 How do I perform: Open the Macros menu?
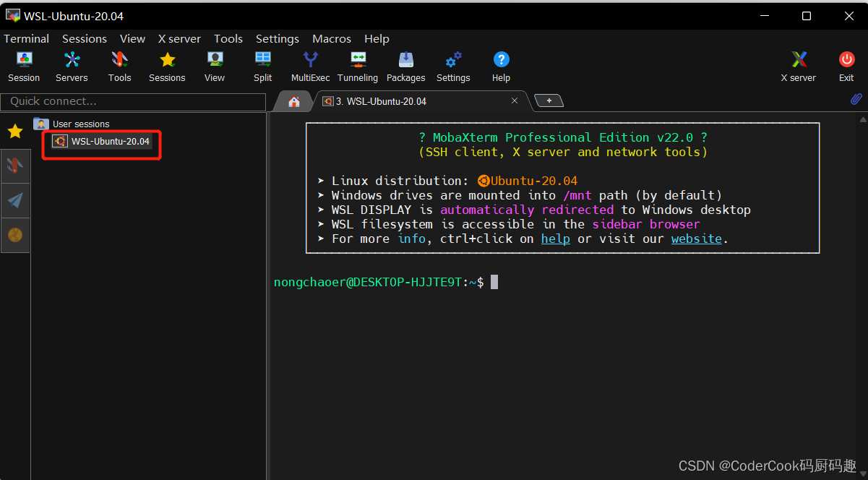(332, 39)
